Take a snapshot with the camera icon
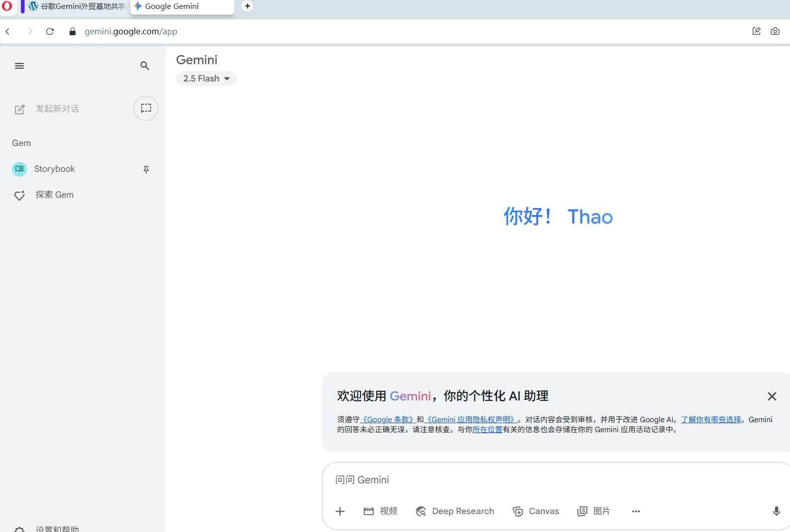 pyautogui.click(x=775, y=31)
